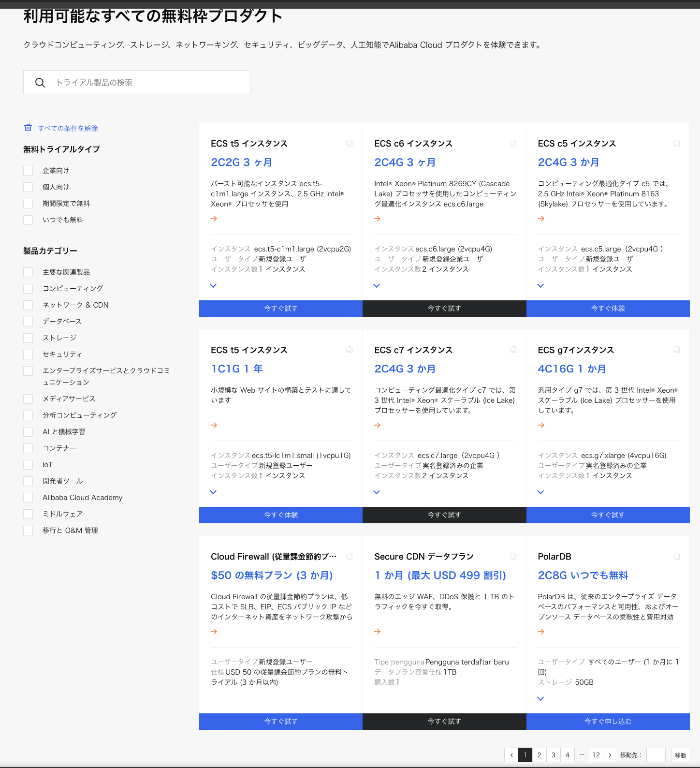Click orange arrow on ECS c7 card
Viewport: 700px width, 768px height.
click(378, 425)
